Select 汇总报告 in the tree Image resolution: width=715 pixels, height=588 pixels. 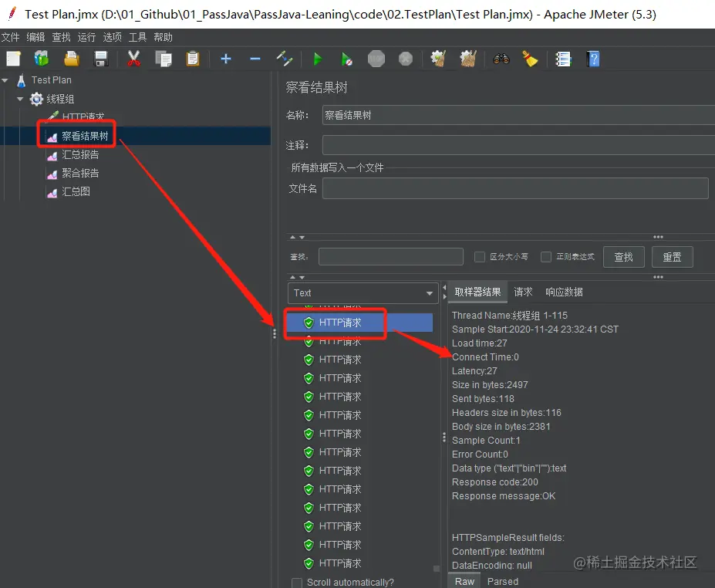(80, 154)
